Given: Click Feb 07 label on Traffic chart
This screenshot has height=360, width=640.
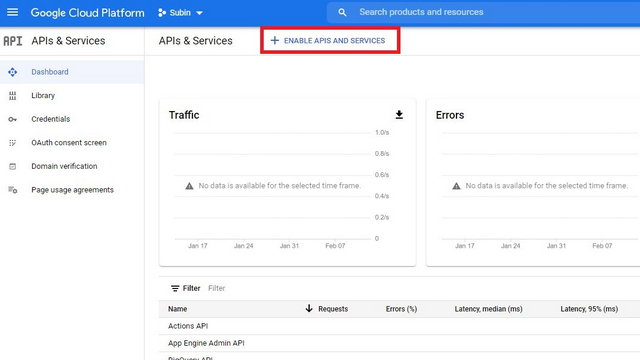Looking at the screenshot, I should pos(335,246).
